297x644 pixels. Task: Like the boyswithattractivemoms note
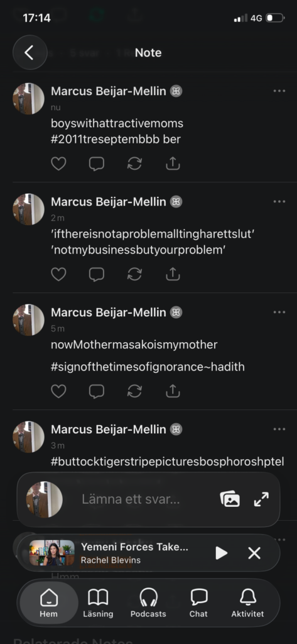coord(58,164)
